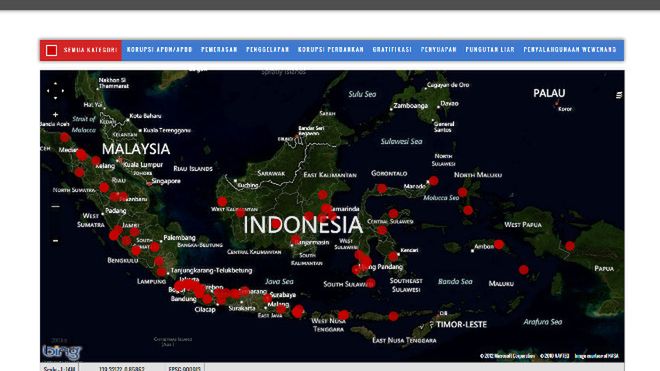Image resolution: width=660 pixels, height=371 pixels.
Task: Show the Penggelapan category
Action: 268,50
